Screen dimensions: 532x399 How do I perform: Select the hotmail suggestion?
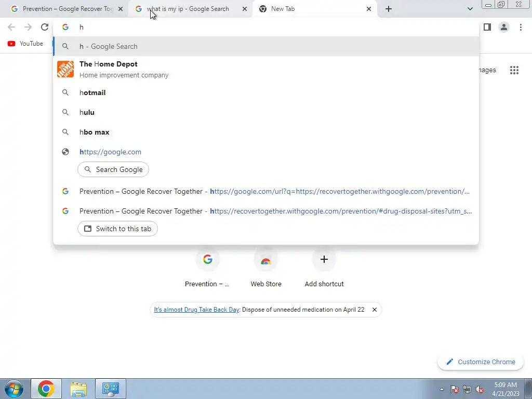[x=266, y=92]
